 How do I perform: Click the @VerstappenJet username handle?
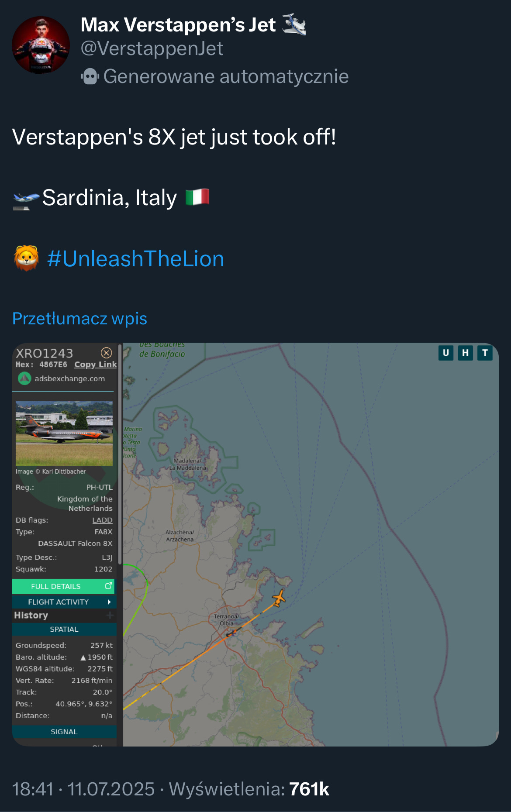[152, 48]
